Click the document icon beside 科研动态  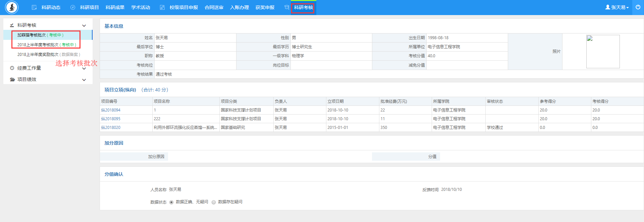coord(34,7)
